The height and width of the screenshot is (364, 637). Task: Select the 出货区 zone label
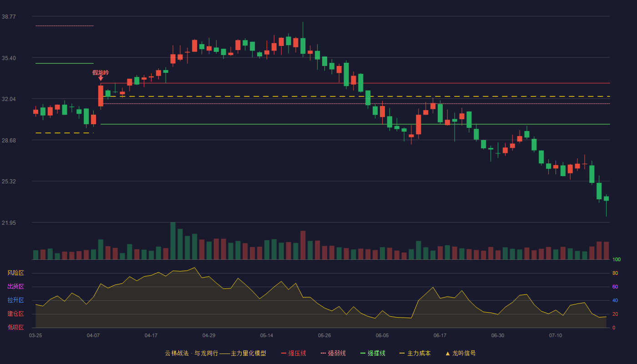pyautogui.click(x=15, y=287)
